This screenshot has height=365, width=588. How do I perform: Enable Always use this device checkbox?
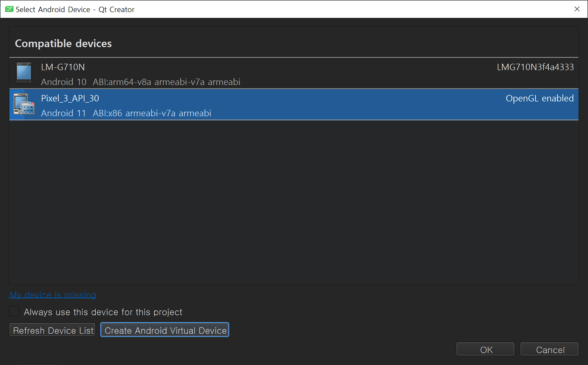point(14,311)
